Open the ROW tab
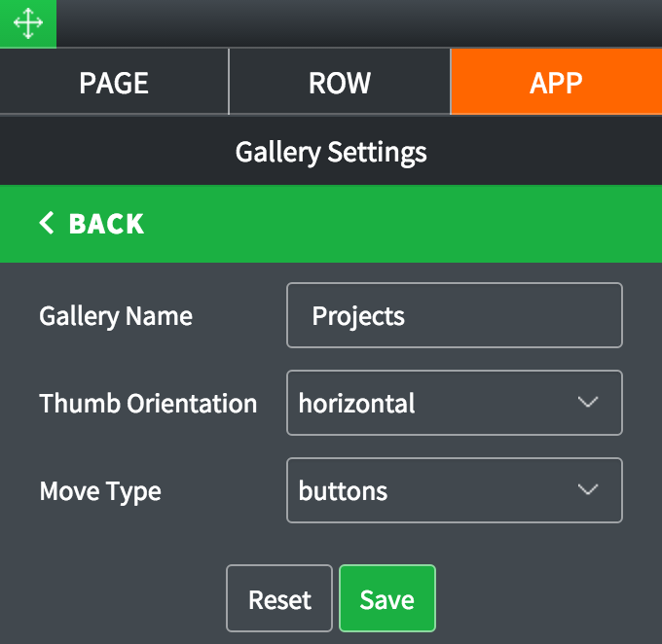Screen dimensions: 662x644 [x=339, y=83]
